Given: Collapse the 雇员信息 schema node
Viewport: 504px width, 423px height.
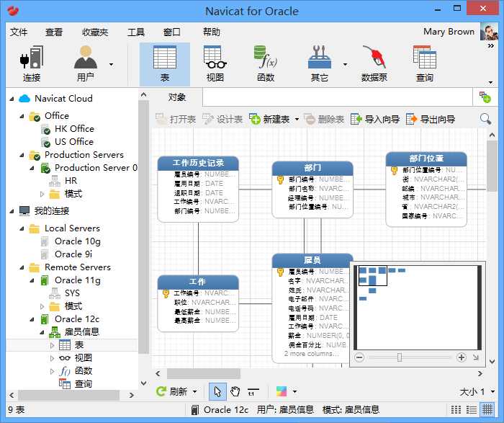Looking at the screenshot, I should point(42,332).
